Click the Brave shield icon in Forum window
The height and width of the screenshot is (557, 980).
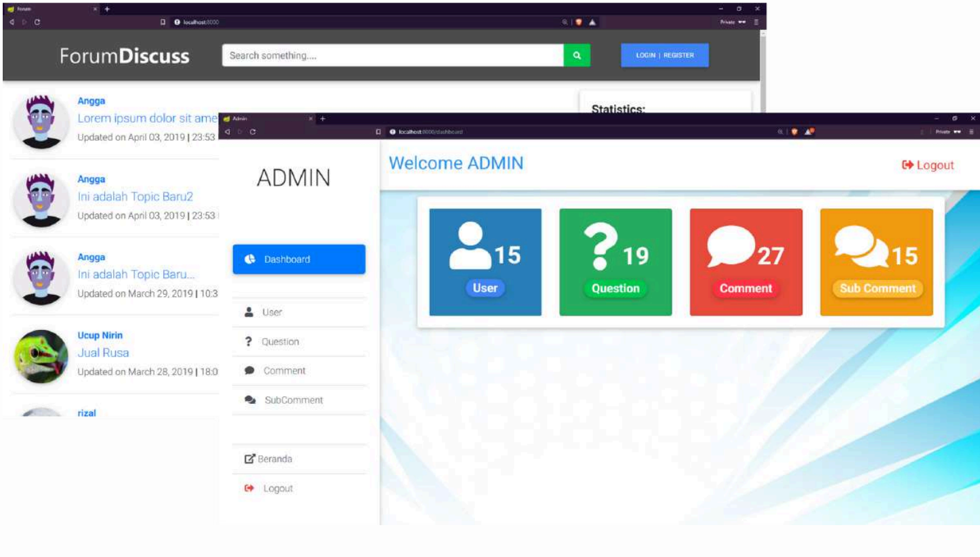pyautogui.click(x=579, y=22)
